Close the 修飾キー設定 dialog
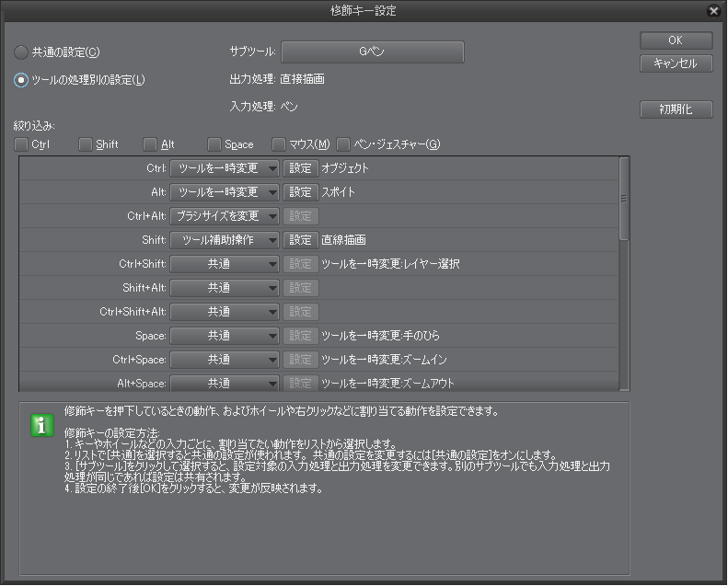The image size is (728, 586). click(713, 11)
